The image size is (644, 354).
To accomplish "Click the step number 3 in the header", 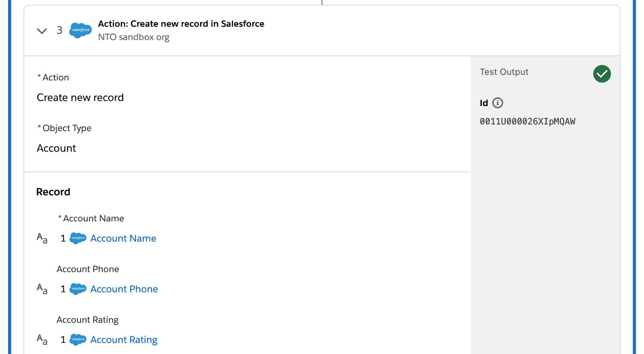I will point(60,30).
